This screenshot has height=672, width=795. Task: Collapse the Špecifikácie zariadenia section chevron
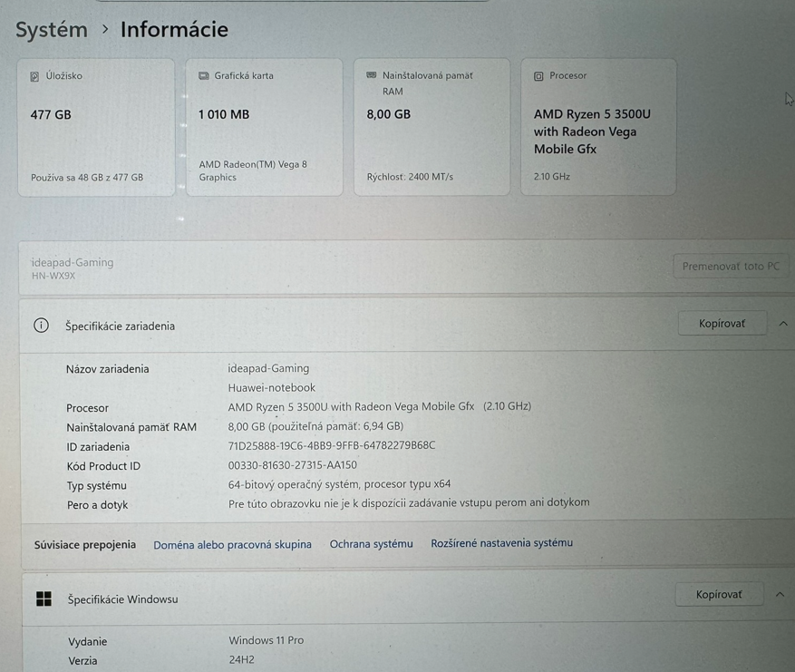[783, 324]
